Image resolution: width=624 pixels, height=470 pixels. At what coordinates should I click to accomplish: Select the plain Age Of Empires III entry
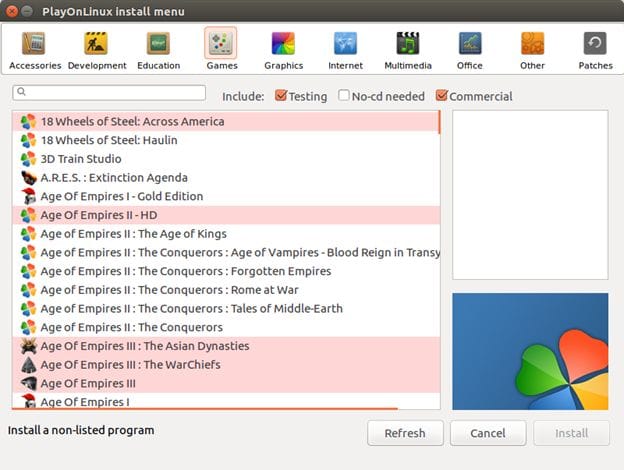pyautogui.click(x=226, y=384)
